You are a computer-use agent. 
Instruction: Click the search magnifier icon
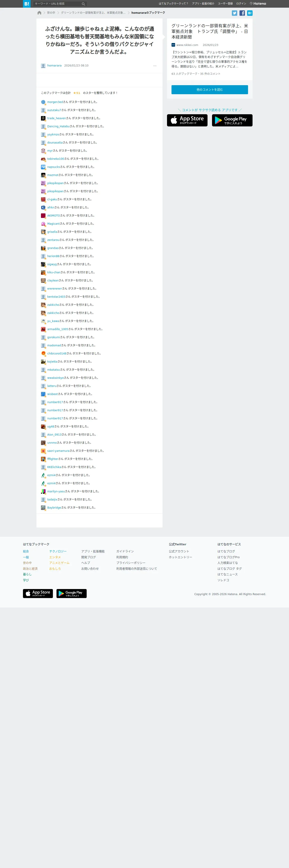84,4
